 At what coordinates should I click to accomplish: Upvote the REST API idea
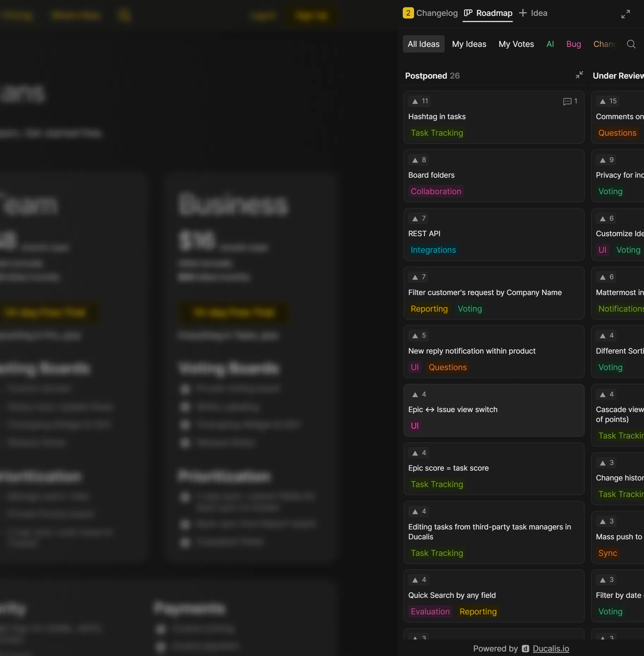[x=418, y=219]
